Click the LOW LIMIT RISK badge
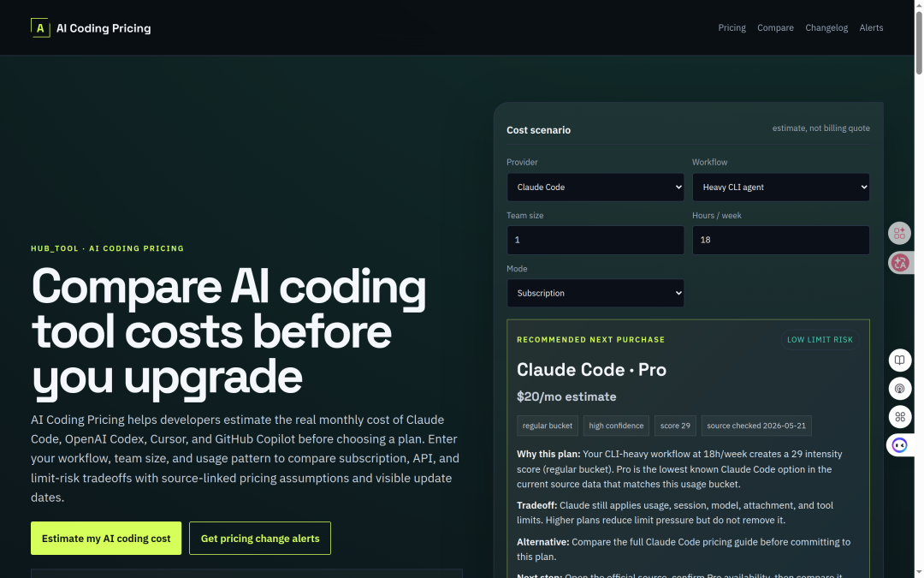The image size is (924, 578). pos(820,340)
